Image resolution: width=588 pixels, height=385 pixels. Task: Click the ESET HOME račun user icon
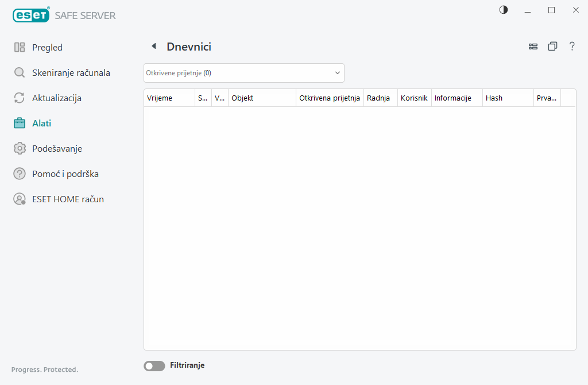(20, 199)
